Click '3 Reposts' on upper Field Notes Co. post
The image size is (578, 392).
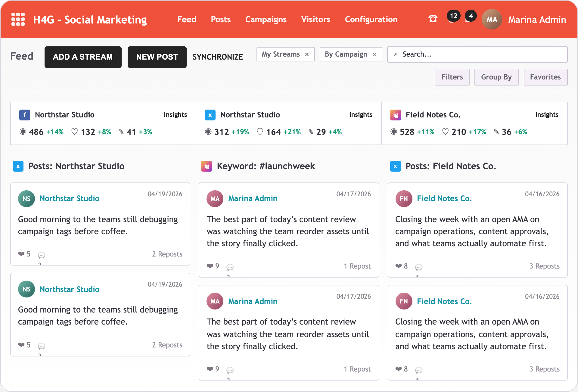545,266
